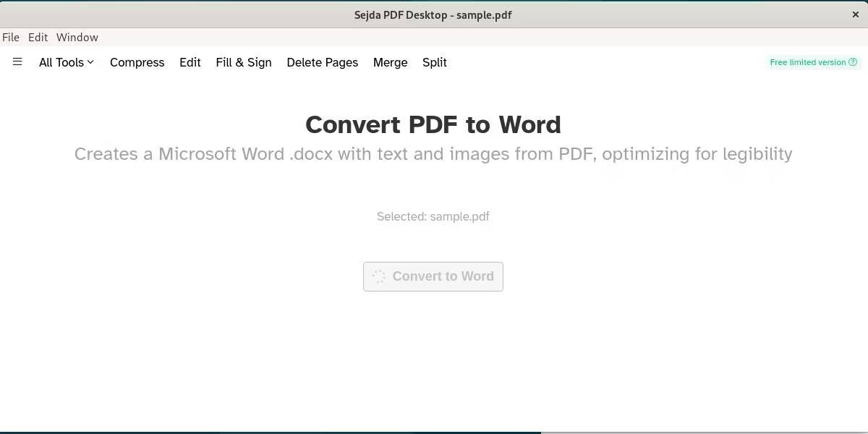Select the Compress tool
The image size is (868, 434).
tap(137, 62)
